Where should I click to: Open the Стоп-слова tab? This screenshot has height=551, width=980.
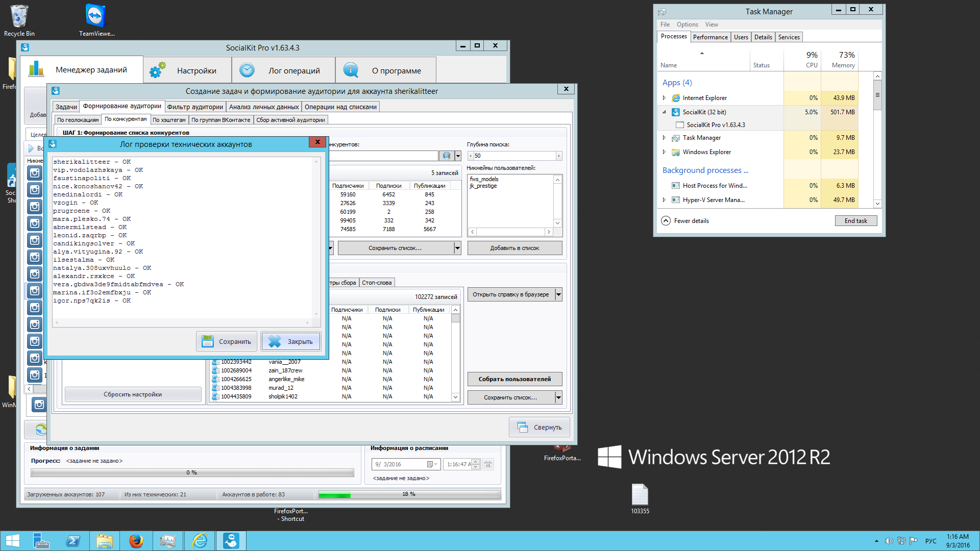pyautogui.click(x=377, y=283)
